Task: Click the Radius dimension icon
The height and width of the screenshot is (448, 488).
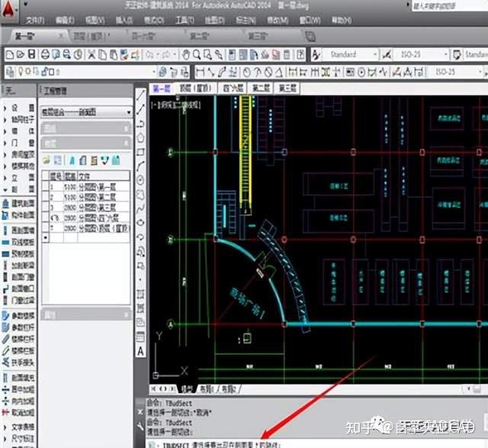Action: (x=246, y=73)
